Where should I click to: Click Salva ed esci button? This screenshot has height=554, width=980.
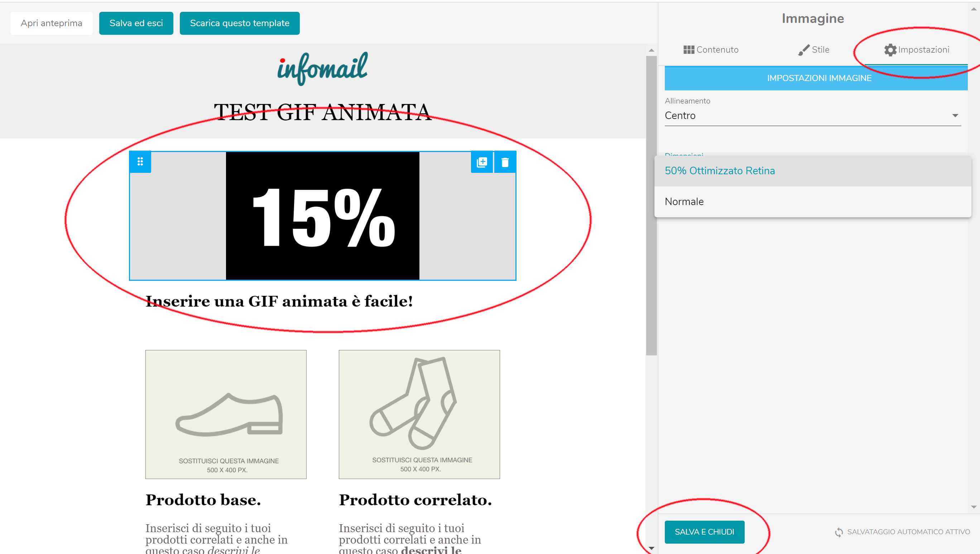pyautogui.click(x=136, y=23)
